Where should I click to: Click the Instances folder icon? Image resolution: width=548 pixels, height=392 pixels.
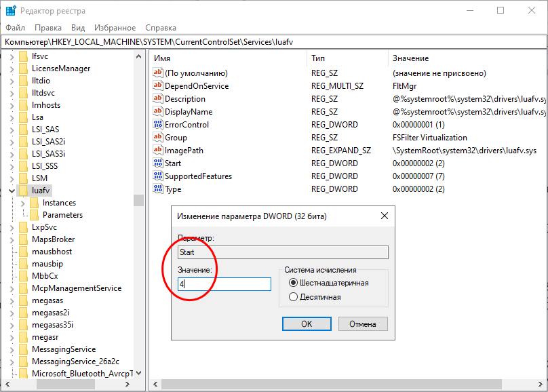tap(34, 203)
